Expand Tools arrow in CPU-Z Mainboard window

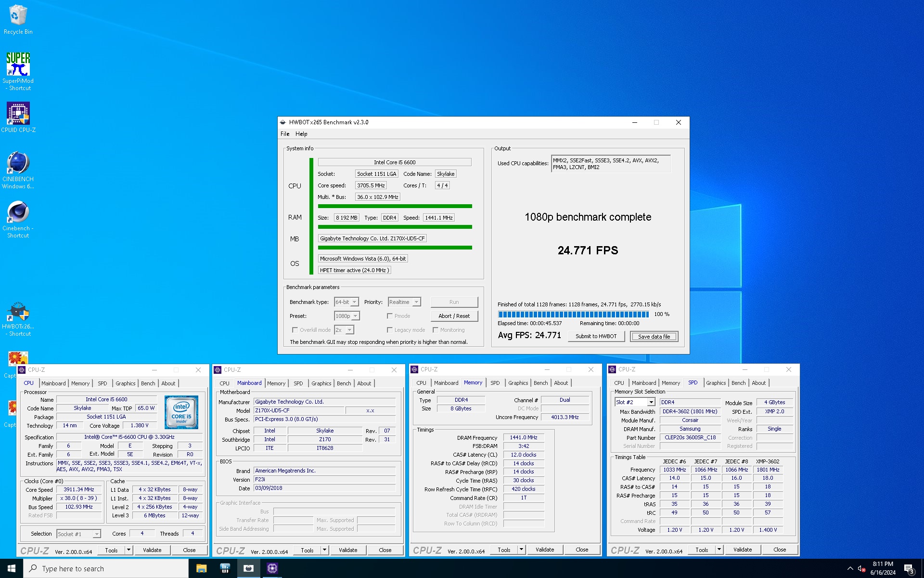324,550
